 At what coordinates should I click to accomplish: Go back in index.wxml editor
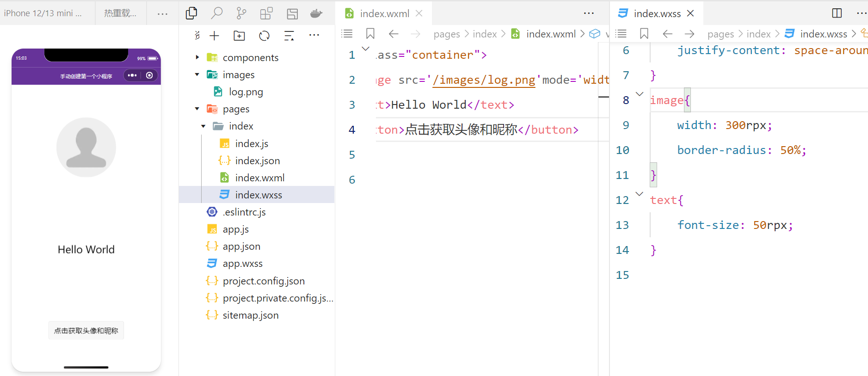click(x=394, y=33)
